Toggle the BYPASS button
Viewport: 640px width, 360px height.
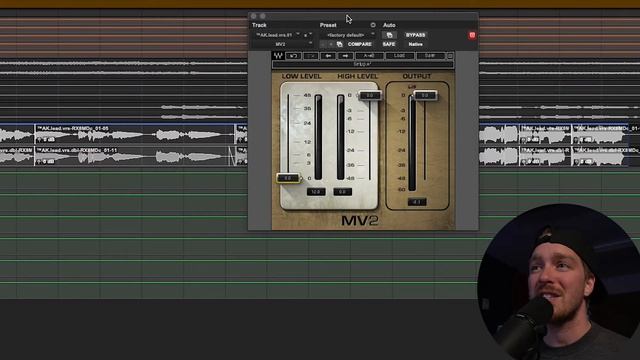pos(416,35)
